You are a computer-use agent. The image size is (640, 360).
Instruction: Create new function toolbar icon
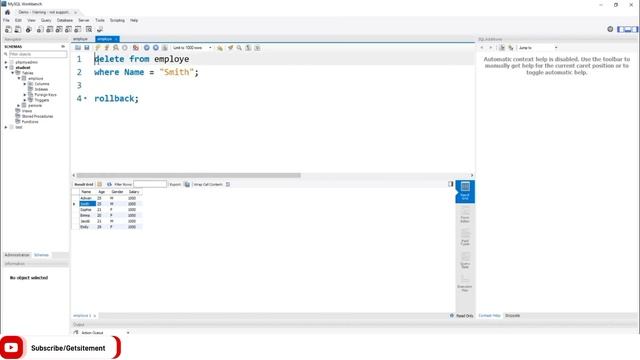[x=78, y=29]
